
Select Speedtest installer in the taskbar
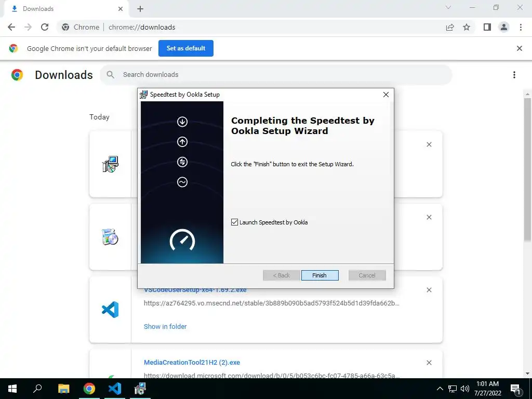pos(140,389)
